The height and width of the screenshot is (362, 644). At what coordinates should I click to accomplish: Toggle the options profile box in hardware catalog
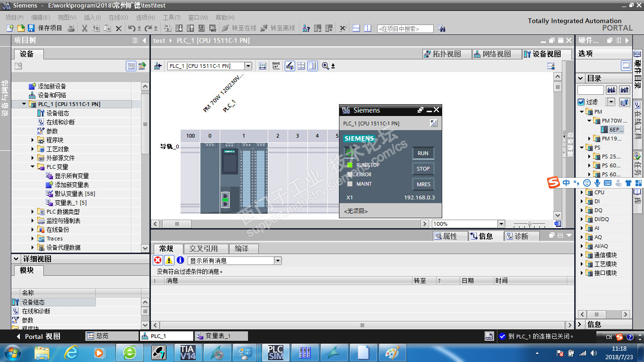626,66
